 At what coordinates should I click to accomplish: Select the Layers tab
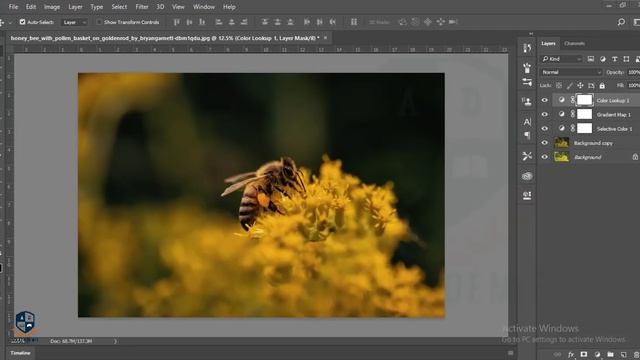[x=548, y=43]
